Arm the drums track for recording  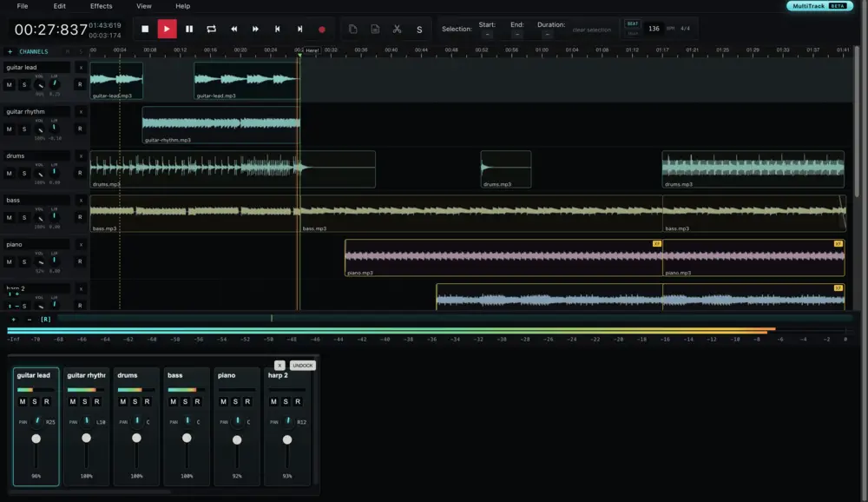80,173
